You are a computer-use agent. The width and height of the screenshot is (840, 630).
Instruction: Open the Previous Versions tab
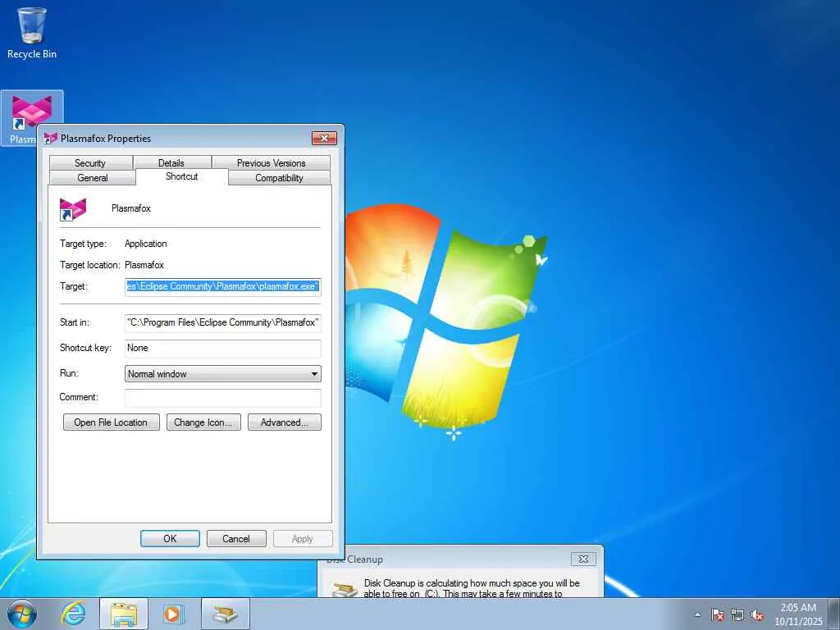271,163
